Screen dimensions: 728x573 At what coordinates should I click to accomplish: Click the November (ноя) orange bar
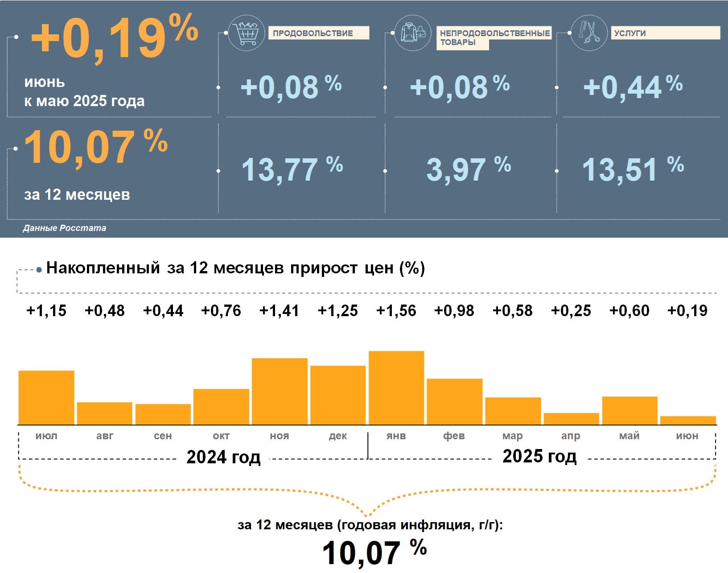[280, 391]
